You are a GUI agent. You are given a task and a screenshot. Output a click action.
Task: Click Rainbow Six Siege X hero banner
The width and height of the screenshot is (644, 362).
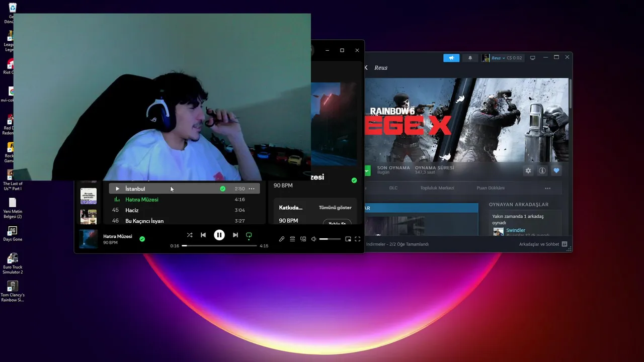[466, 120]
